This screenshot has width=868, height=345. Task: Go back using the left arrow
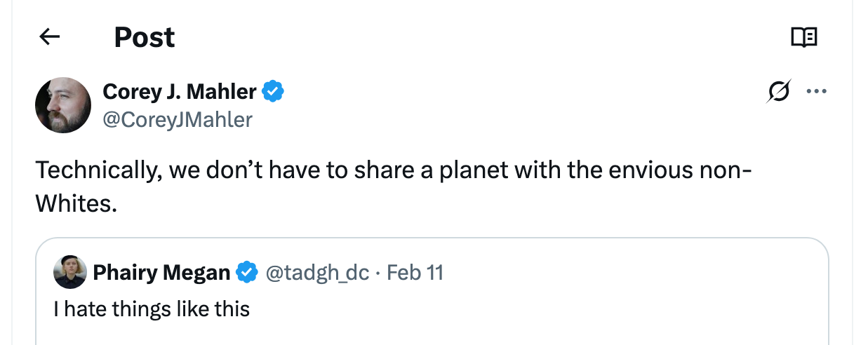[x=49, y=37]
